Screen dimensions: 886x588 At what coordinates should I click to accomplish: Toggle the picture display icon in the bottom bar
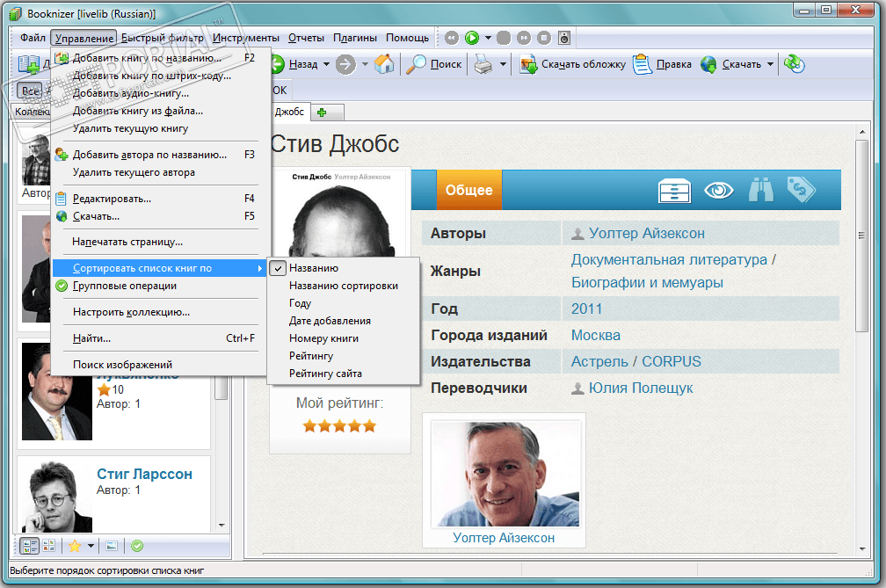click(112, 546)
